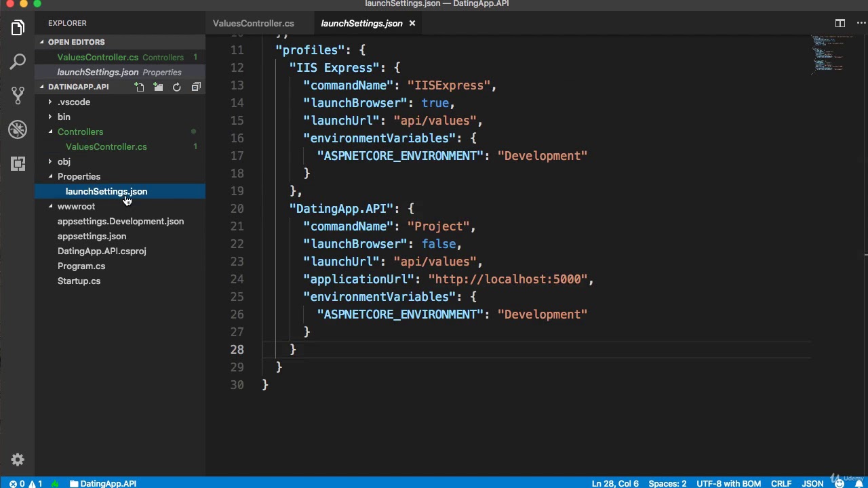The width and height of the screenshot is (868, 488).
Task: Change indentation via Spaces: 2
Action: 667,483
